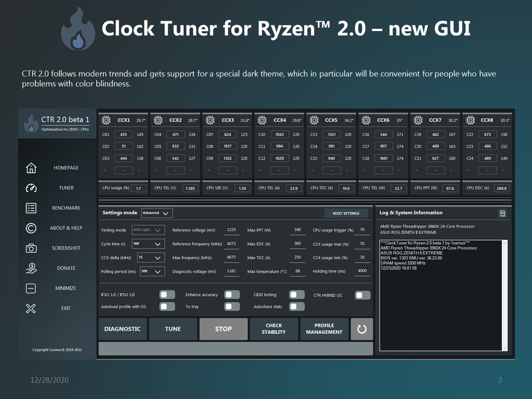Click the circular refresh arrow button
Viewport: 532px width, 399px height.
click(362, 329)
